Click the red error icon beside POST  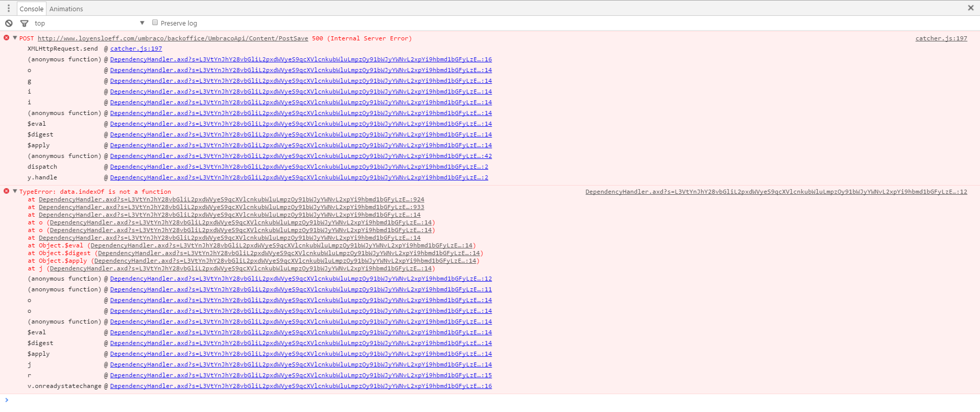click(6, 38)
